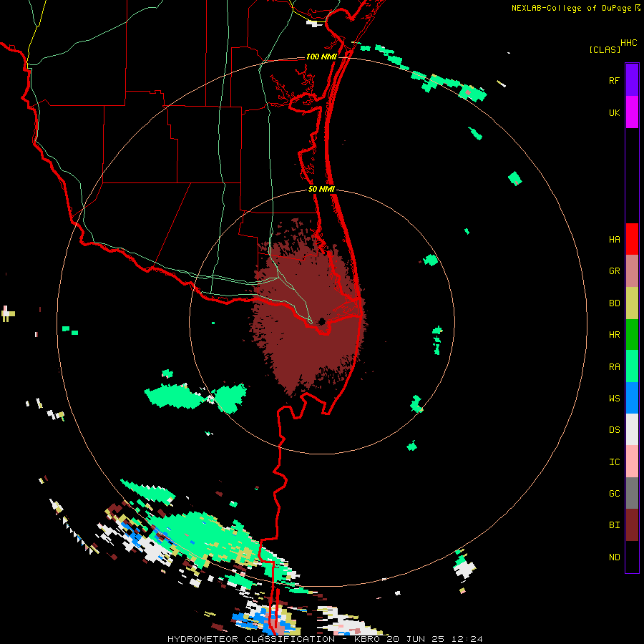Click the HA red legend swatch
Image resolution: width=644 pixels, height=644 pixels.
click(632, 239)
